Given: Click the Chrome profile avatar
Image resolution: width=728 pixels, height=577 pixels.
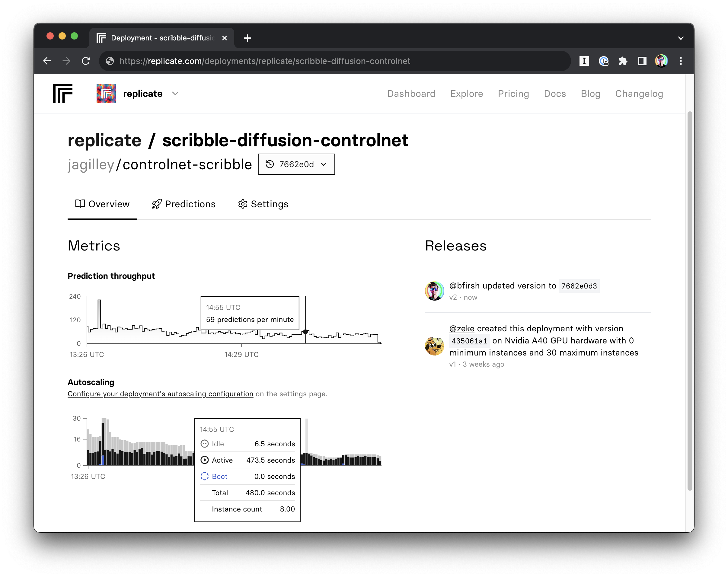Looking at the screenshot, I should (661, 61).
